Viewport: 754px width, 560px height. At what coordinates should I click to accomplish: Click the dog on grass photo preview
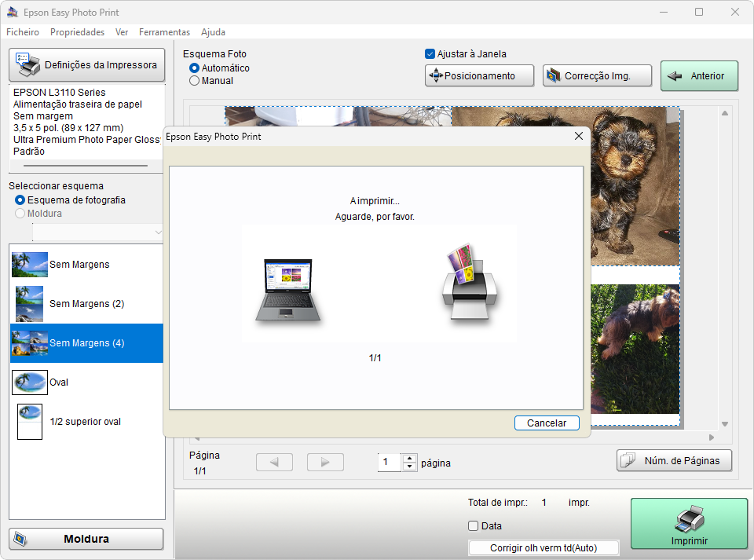coord(635,349)
